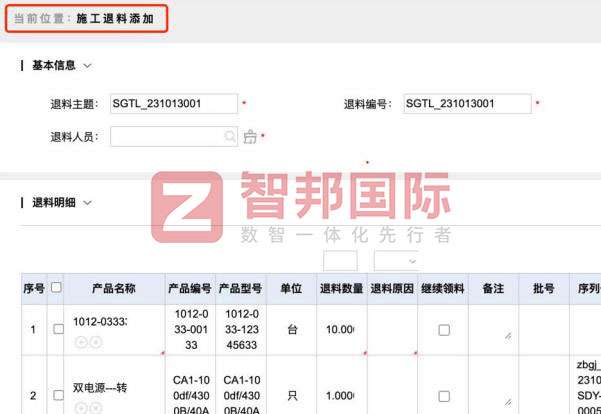Screen dimensions: 601x414
Task: Click the add-row plus icon under 1012-0333
Action: click(81, 342)
